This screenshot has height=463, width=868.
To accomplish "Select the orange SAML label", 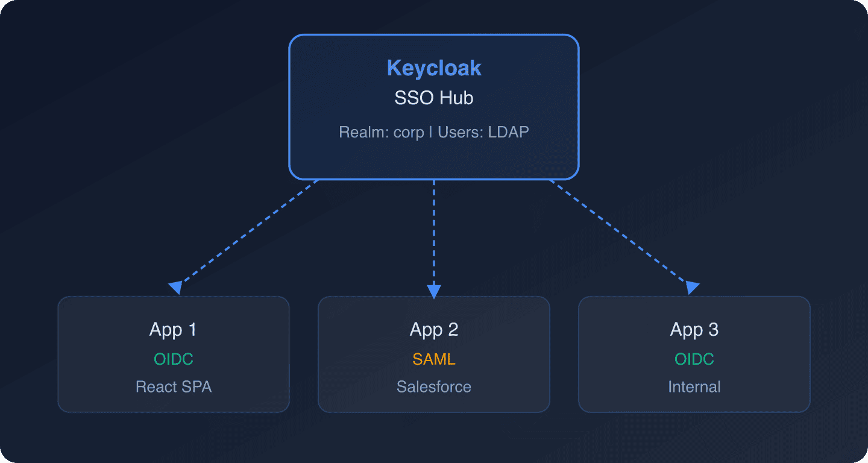I will 434,359.
